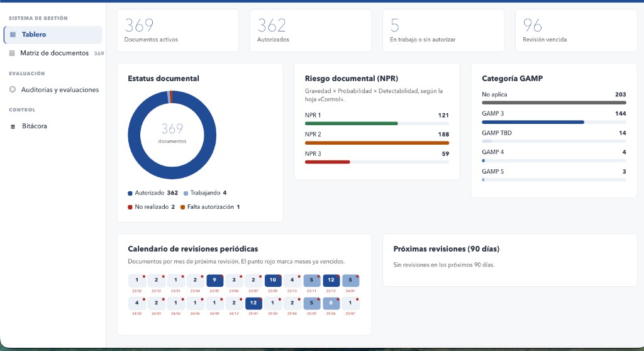Go to Auditorías y evaluaciones
The image size is (644, 351).
coord(54,89)
